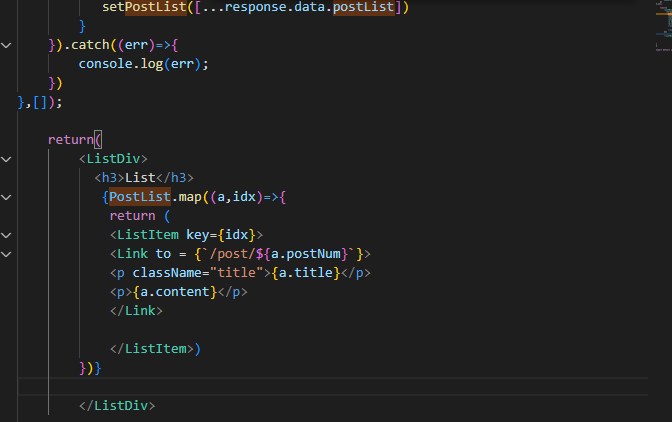Viewport: 672px width, 422px height.
Task: Click the response.data.postList highlighted word
Action: 364,7
